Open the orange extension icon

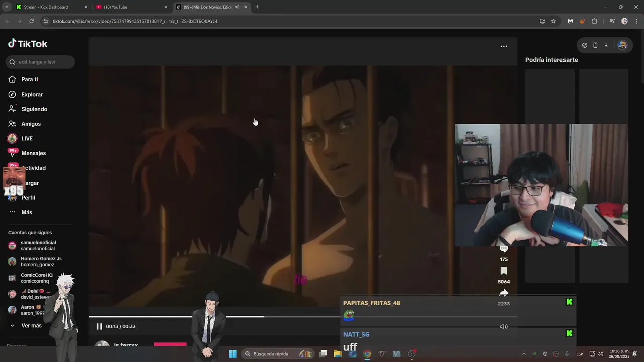coord(582,21)
